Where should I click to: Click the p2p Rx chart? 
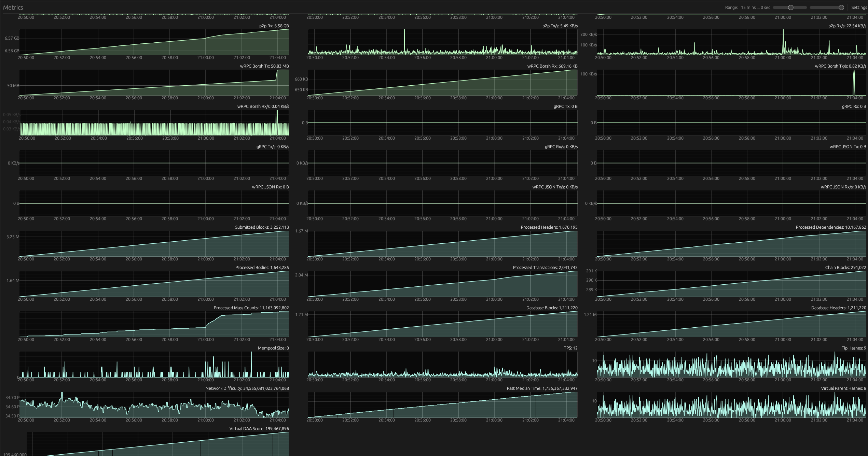coord(154,42)
